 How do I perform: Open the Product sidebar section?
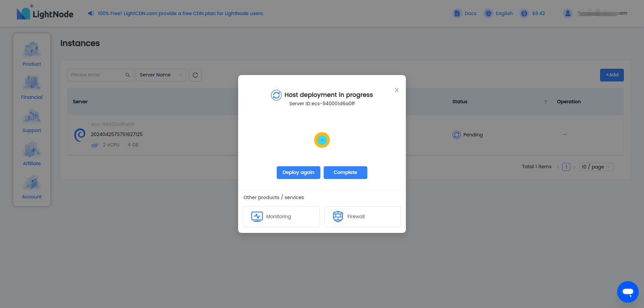[32, 54]
